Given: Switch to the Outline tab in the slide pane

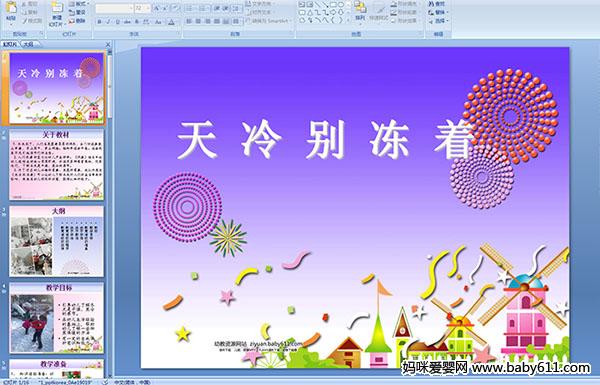Looking at the screenshot, I should pos(29,44).
